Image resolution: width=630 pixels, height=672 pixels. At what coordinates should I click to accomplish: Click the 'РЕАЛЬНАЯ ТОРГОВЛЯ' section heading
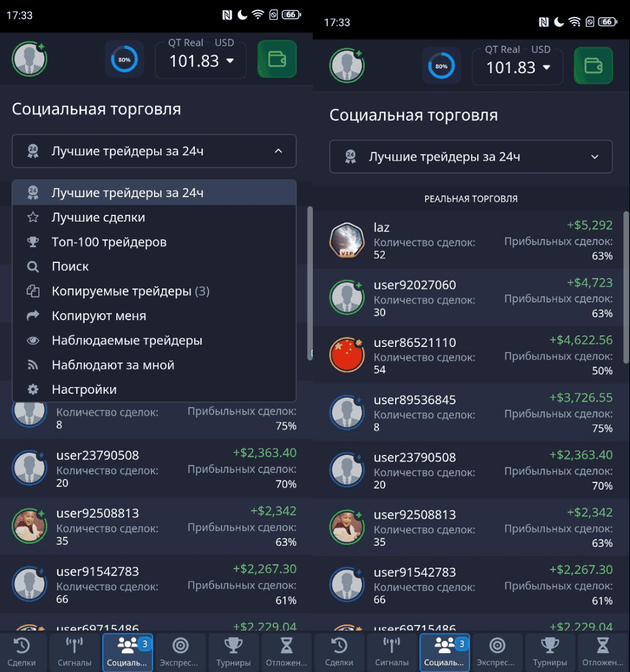tap(471, 199)
